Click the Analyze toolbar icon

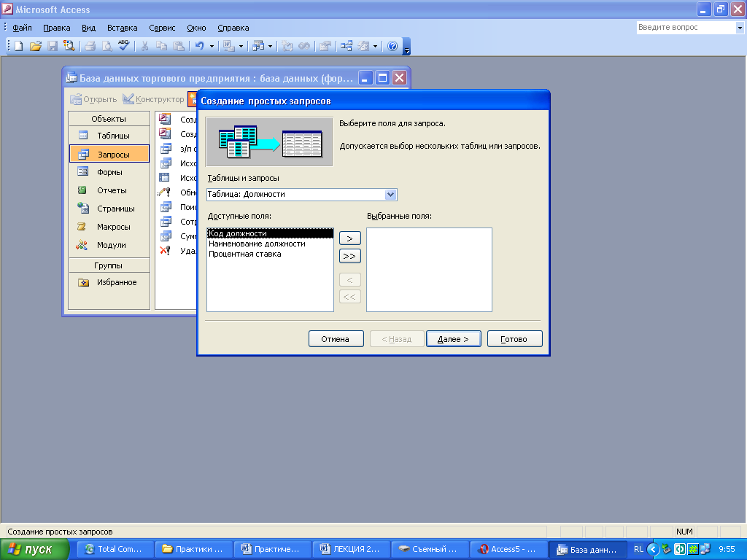click(258, 46)
